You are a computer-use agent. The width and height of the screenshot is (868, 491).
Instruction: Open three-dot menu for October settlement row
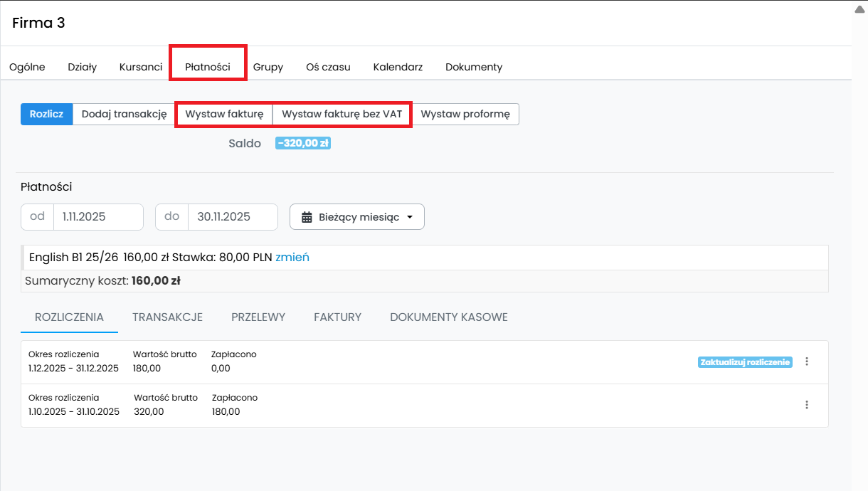pyautogui.click(x=806, y=405)
